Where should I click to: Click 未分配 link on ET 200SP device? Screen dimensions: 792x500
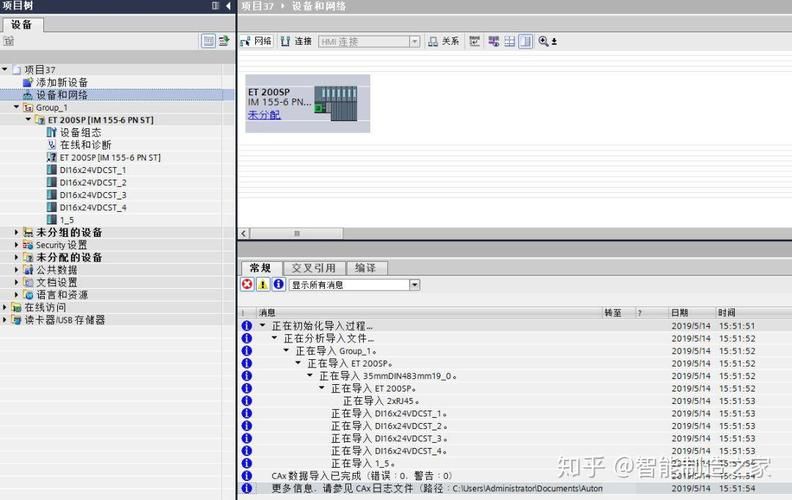(264, 115)
